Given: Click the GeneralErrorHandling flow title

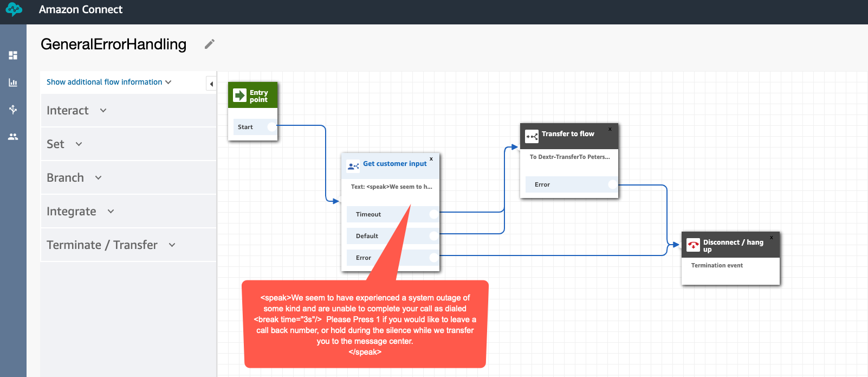Looking at the screenshot, I should click(x=113, y=44).
